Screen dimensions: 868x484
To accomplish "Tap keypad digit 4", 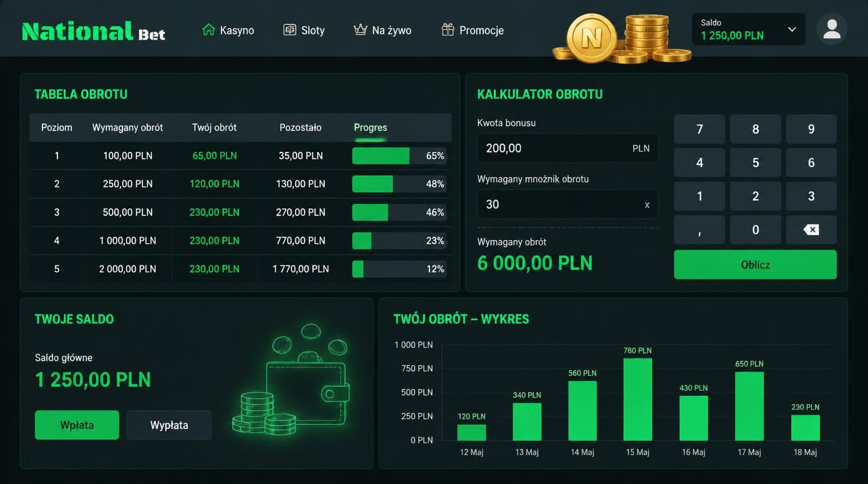I will click(x=700, y=163).
